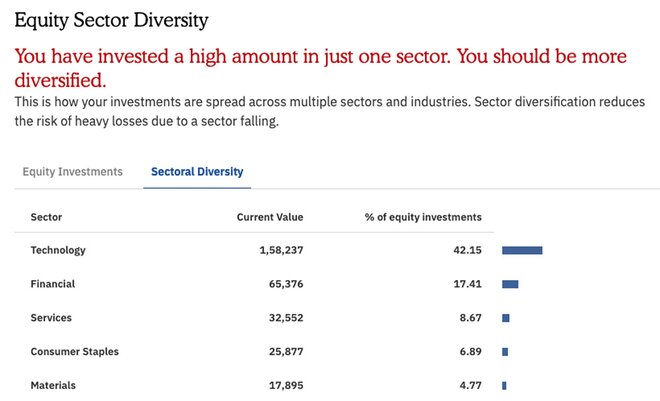Click the Financial percentage bar
The height and width of the screenshot is (401, 660).
[x=510, y=284]
